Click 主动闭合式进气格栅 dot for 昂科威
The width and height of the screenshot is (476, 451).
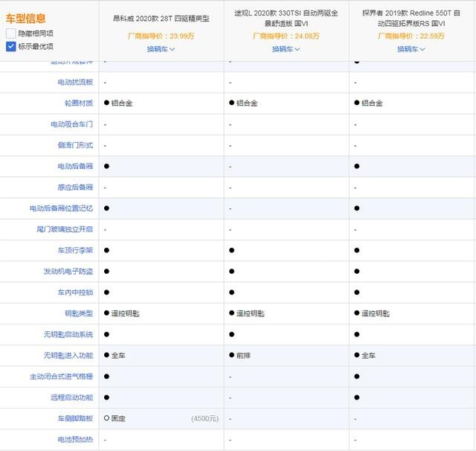point(106,377)
